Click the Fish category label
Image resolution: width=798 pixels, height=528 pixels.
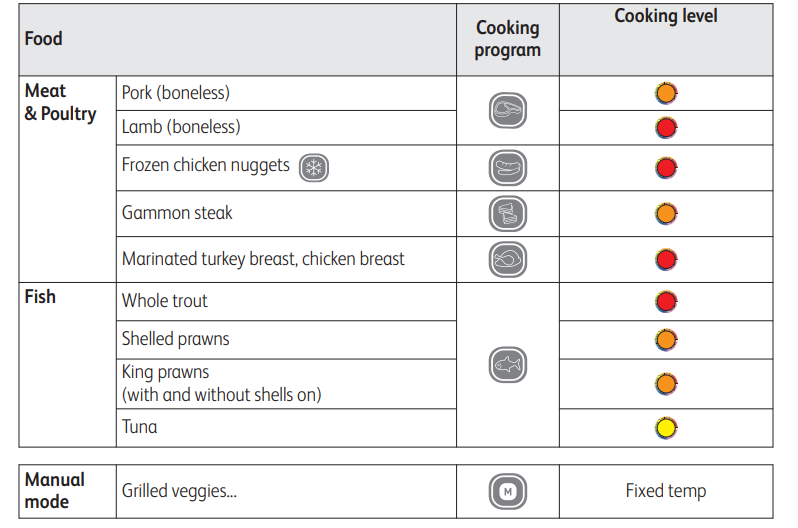click(x=40, y=297)
